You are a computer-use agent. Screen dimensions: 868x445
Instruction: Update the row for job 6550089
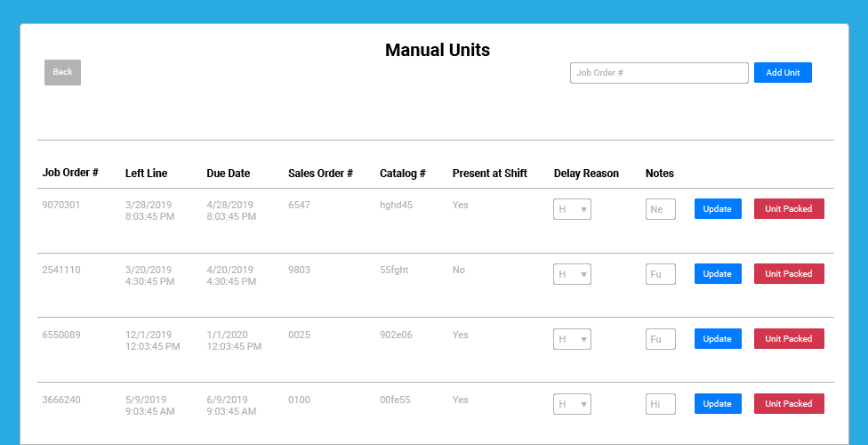click(718, 338)
